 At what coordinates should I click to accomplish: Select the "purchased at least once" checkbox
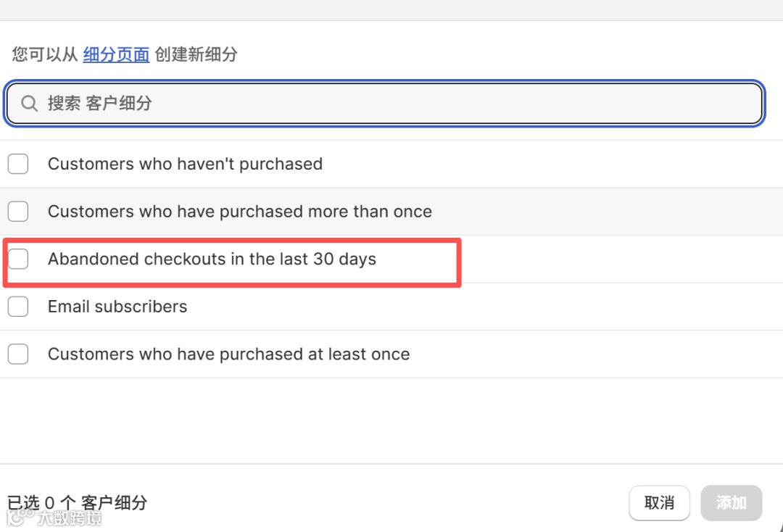pos(18,354)
